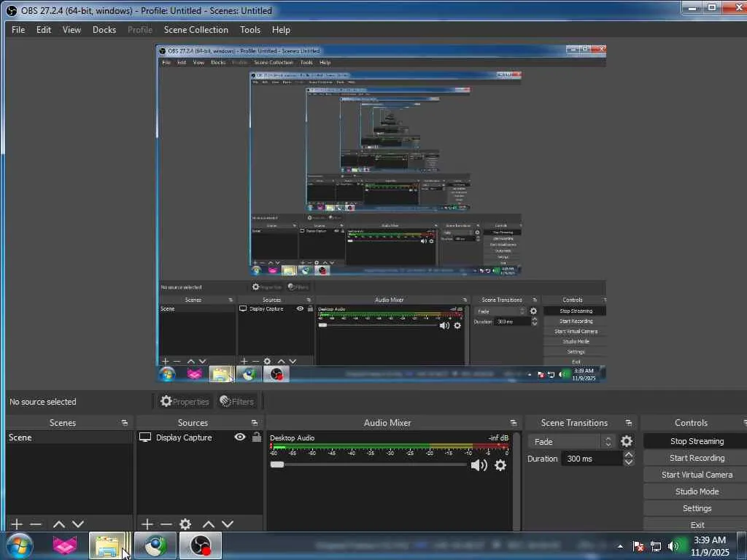The height and width of the screenshot is (560, 747).
Task: Click Start Recording
Action: (x=697, y=458)
